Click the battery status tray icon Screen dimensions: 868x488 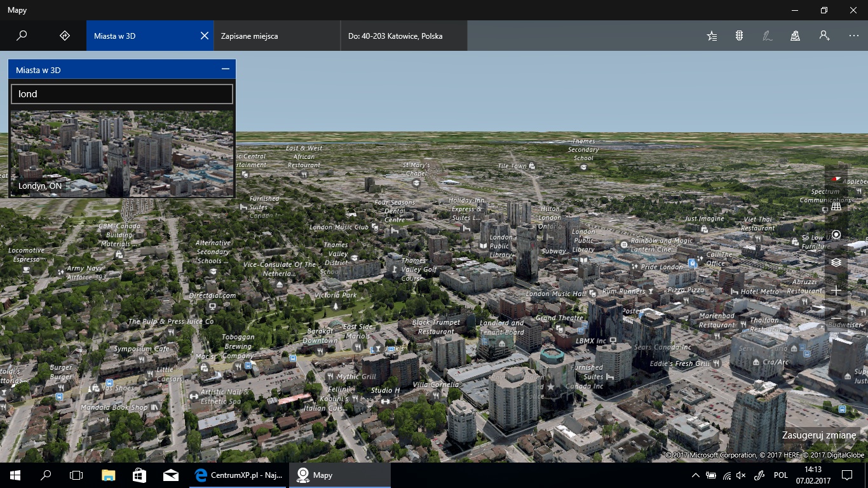pos(711,475)
